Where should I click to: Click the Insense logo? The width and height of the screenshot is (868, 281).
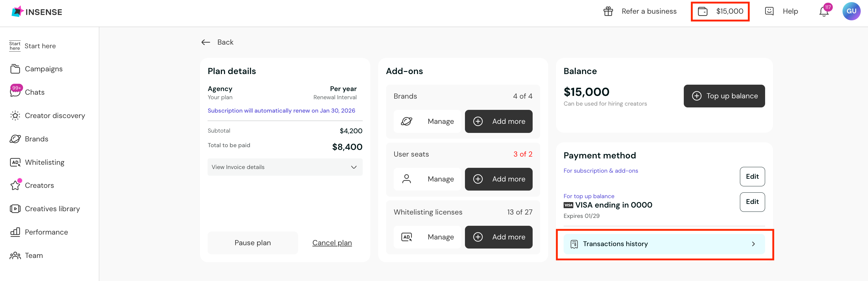pos(37,12)
